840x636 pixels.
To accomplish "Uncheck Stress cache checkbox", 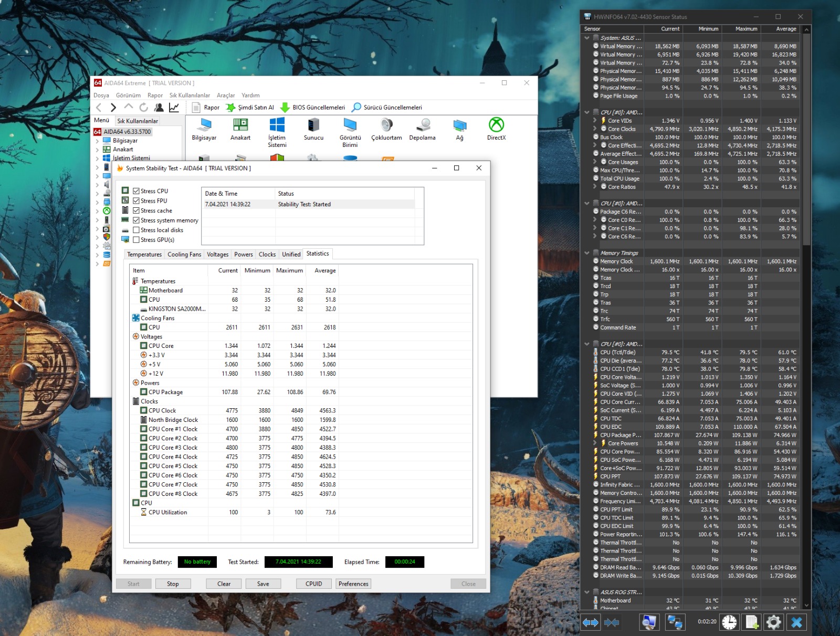I will pyautogui.click(x=136, y=210).
